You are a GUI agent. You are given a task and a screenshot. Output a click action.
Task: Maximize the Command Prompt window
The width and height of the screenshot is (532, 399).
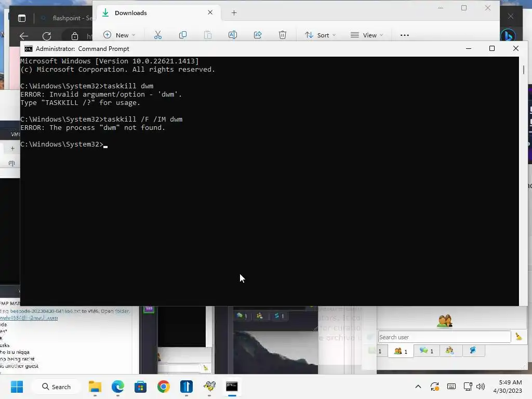492,48
